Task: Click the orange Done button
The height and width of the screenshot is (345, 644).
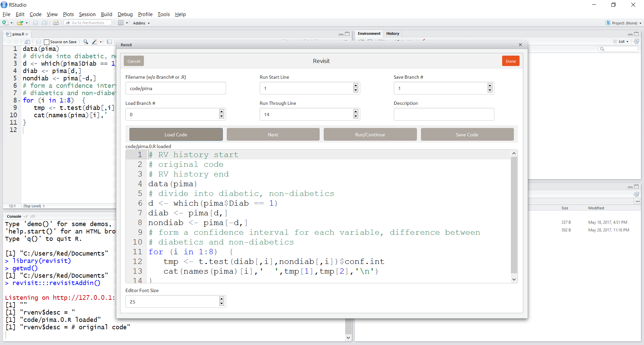Action: 511,61
